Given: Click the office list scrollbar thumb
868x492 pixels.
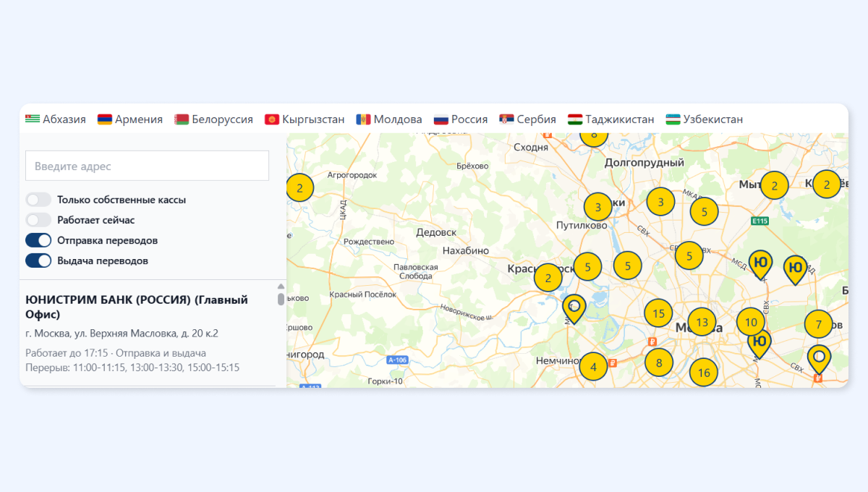Looking at the screenshot, I should pyautogui.click(x=281, y=299).
